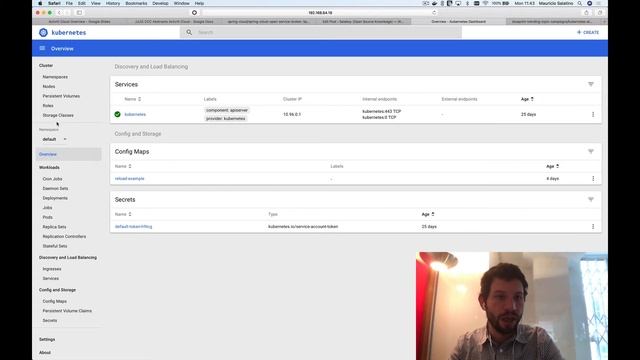Open the reload-example config map link

coord(129,178)
